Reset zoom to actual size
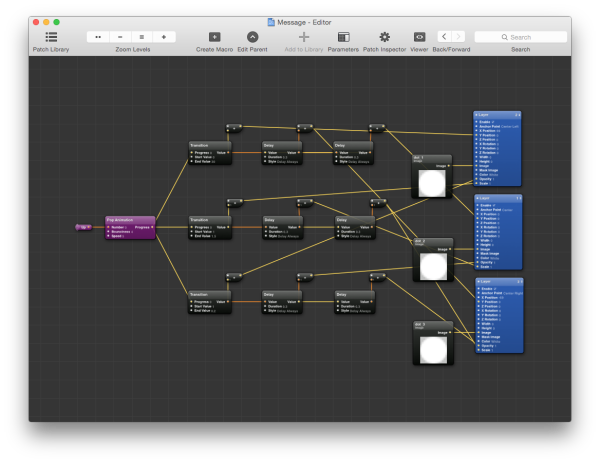This screenshot has height=463, width=600. [142, 37]
